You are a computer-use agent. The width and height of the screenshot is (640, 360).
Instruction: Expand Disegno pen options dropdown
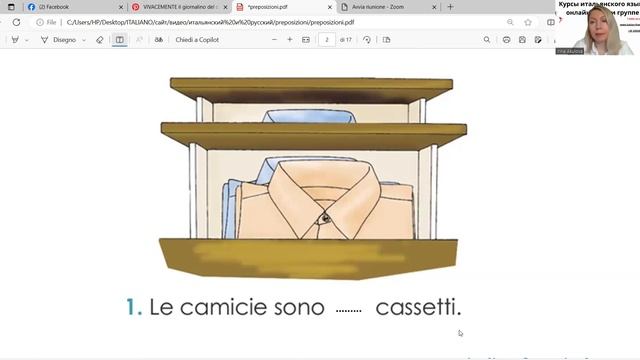(84, 40)
